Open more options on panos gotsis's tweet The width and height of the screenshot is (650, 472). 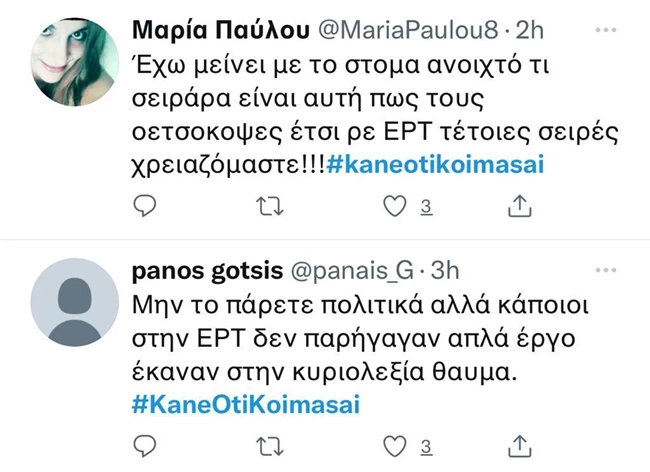point(605,270)
